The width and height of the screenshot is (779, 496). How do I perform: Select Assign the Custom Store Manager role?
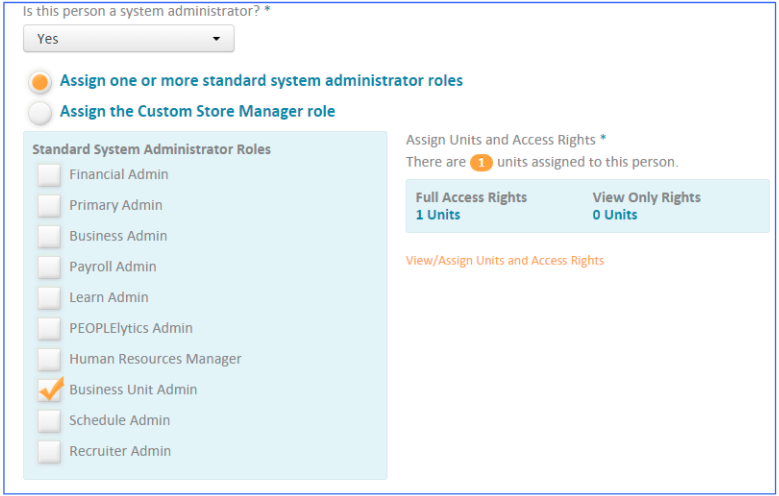[40, 112]
